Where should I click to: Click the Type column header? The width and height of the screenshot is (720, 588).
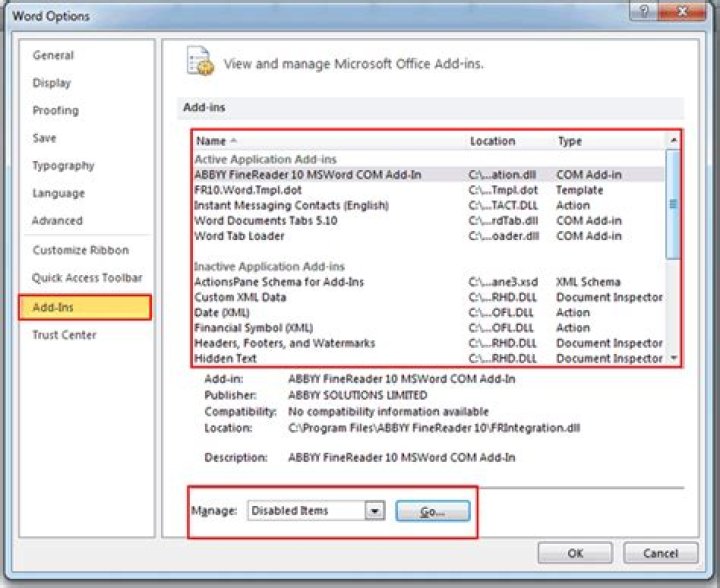coord(570,141)
